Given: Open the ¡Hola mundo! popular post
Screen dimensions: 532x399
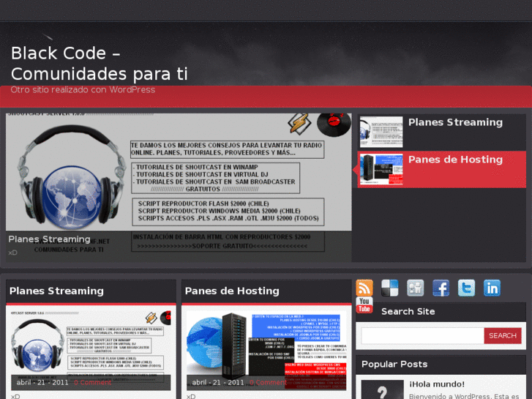Looking at the screenshot, I should coord(437,384).
